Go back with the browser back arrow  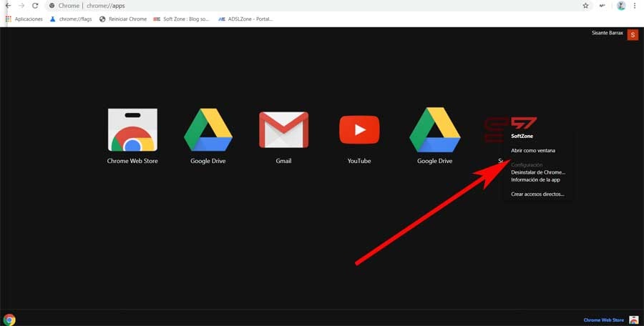pyautogui.click(x=8, y=6)
